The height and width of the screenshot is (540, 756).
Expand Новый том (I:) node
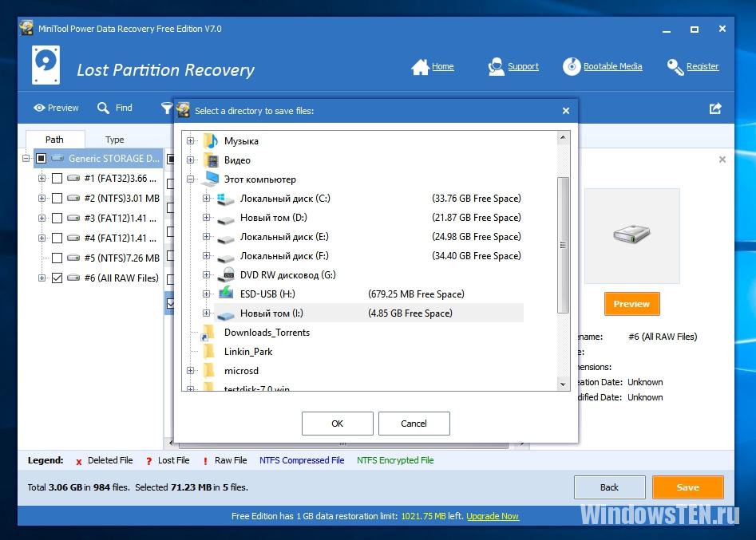tap(206, 313)
